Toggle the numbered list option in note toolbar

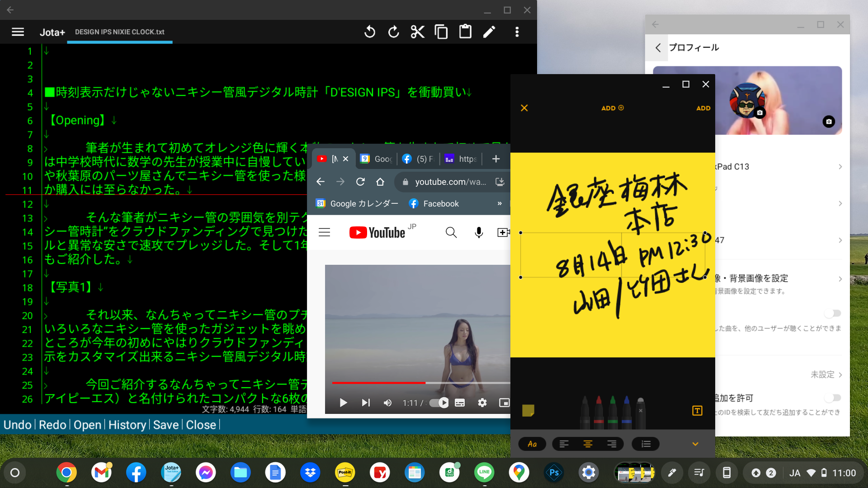646,444
